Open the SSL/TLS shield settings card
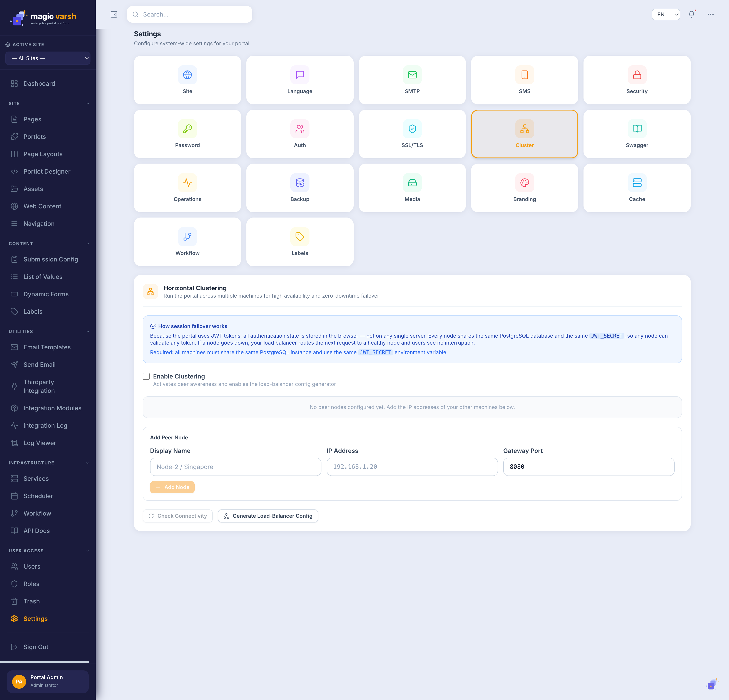 pos(412,134)
